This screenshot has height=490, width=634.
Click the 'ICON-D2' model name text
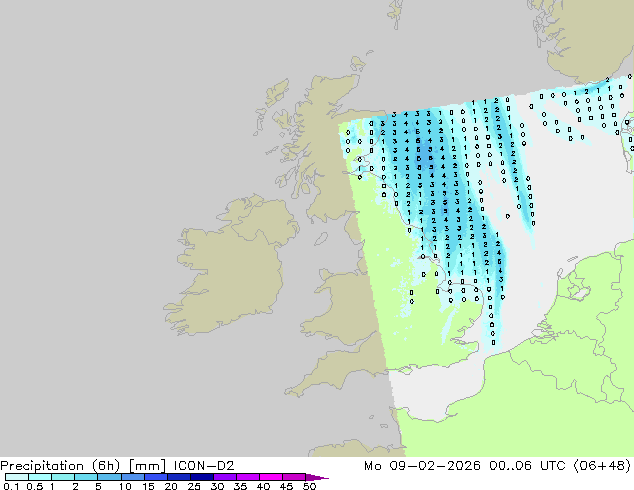(204, 466)
